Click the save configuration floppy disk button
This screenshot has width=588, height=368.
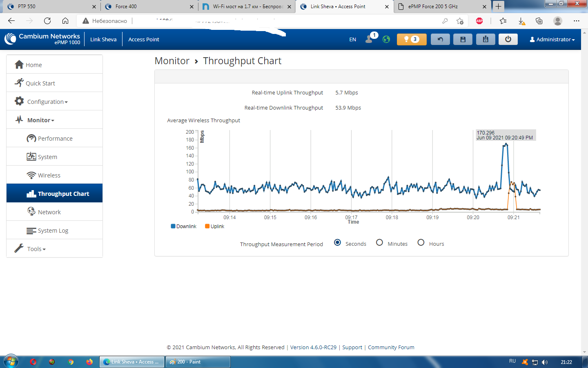pyautogui.click(x=463, y=39)
